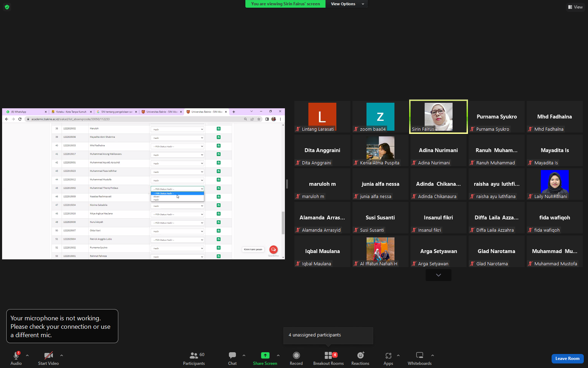
Task: Expand audio options caret beside Audio
Action: tap(27, 355)
